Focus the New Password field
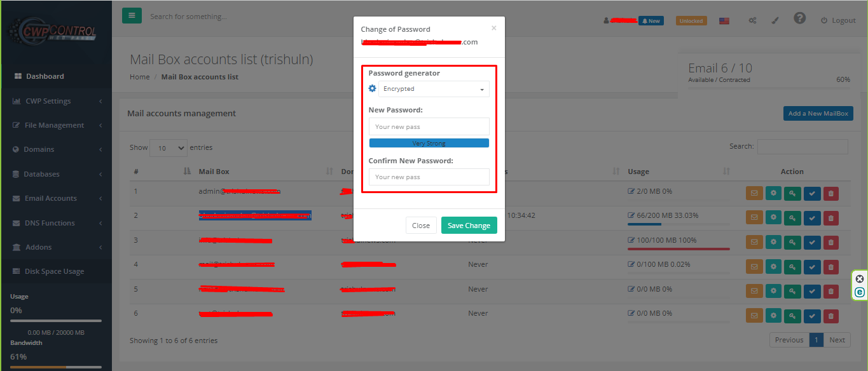Screen dimensions: 868x371 click(x=429, y=126)
